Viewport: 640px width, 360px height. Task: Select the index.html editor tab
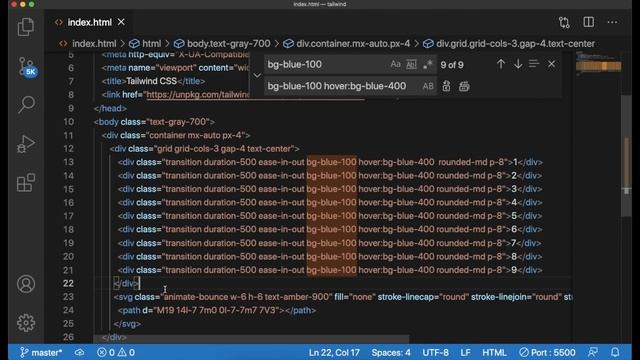89,22
